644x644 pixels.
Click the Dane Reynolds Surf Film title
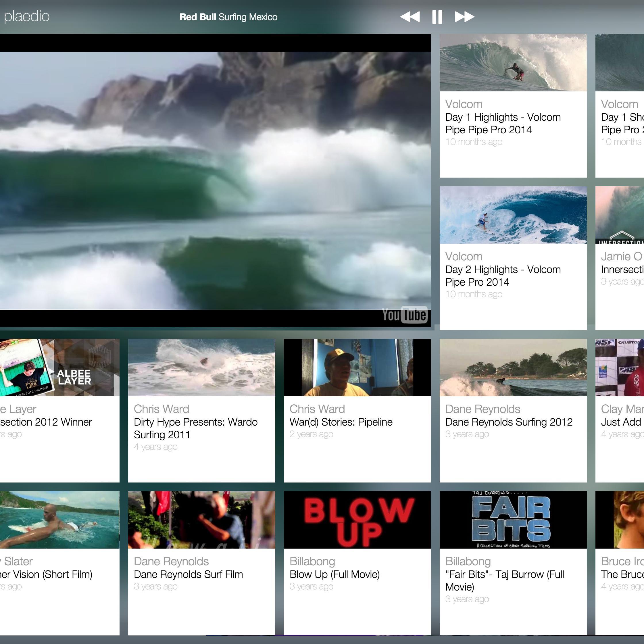188,574
